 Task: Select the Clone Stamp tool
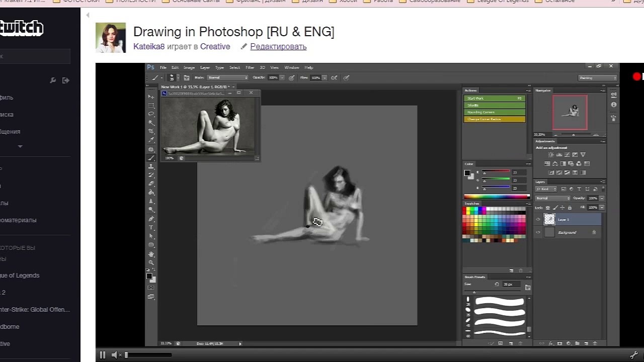coord(151,166)
